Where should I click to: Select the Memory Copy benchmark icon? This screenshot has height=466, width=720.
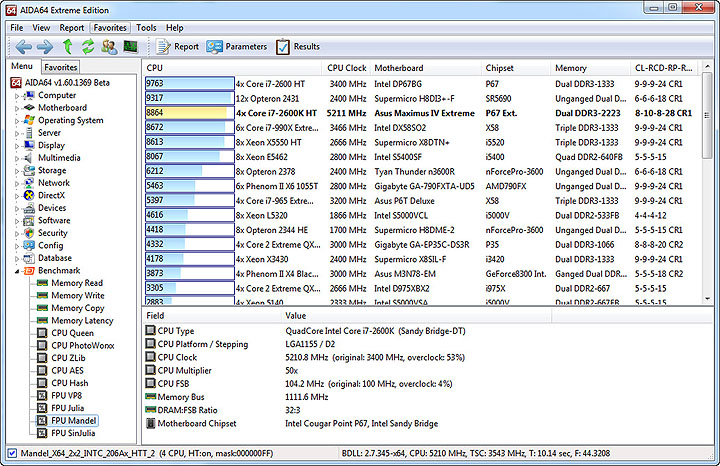[42, 308]
